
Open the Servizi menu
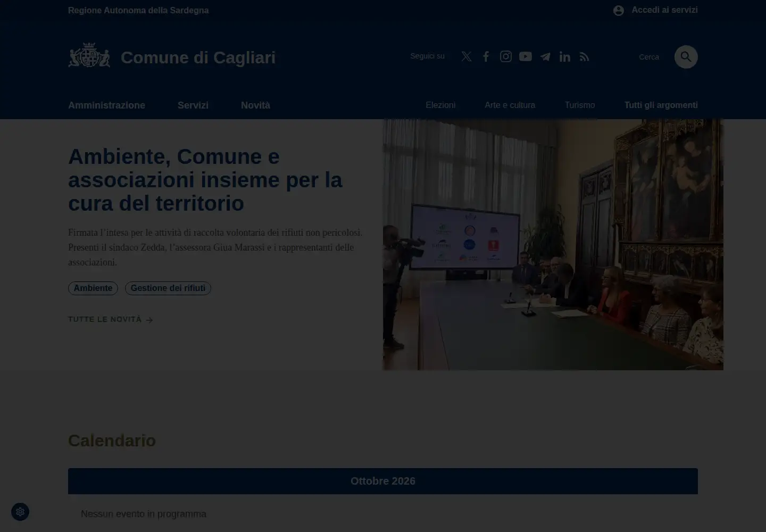(193, 105)
